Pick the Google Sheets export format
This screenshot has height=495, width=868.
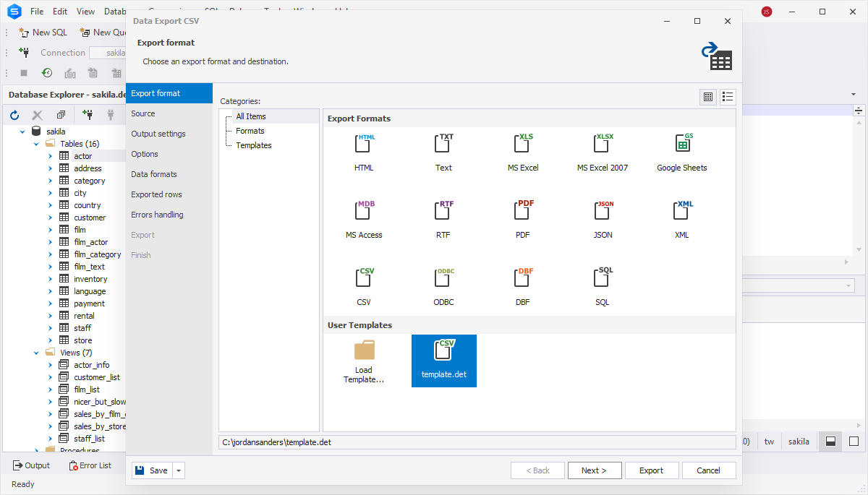(681, 145)
